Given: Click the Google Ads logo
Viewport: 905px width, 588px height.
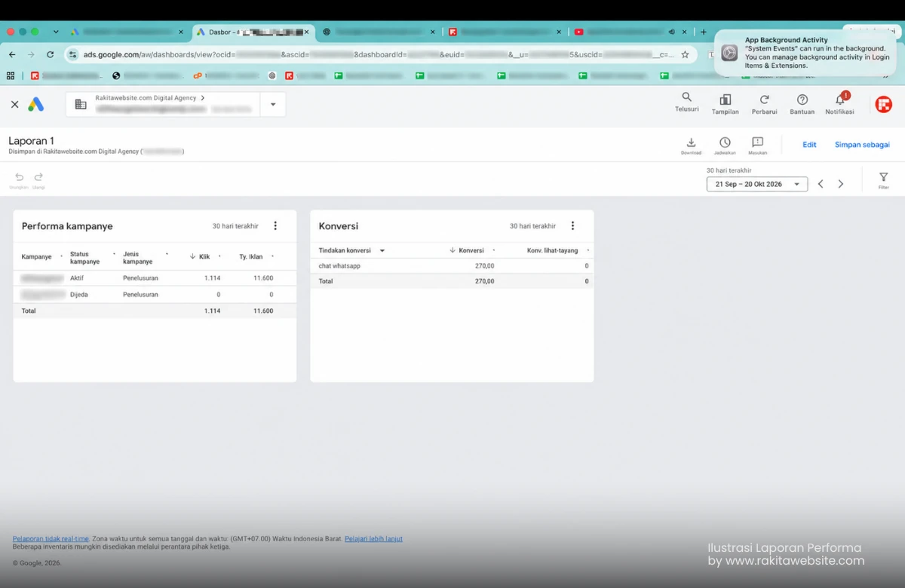Looking at the screenshot, I should point(35,105).
